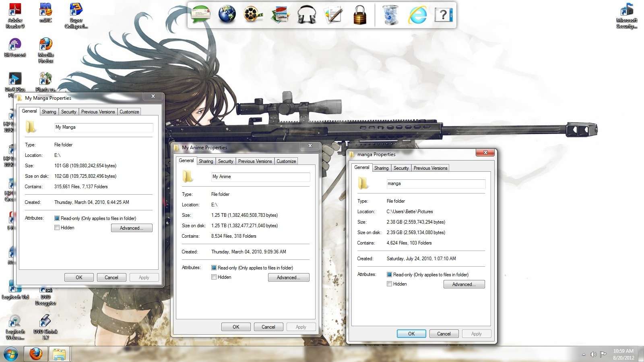The width and height of the screenshot is (644, 362).
Task: Close the manga Properties window
Action: [x=485, y=152]
